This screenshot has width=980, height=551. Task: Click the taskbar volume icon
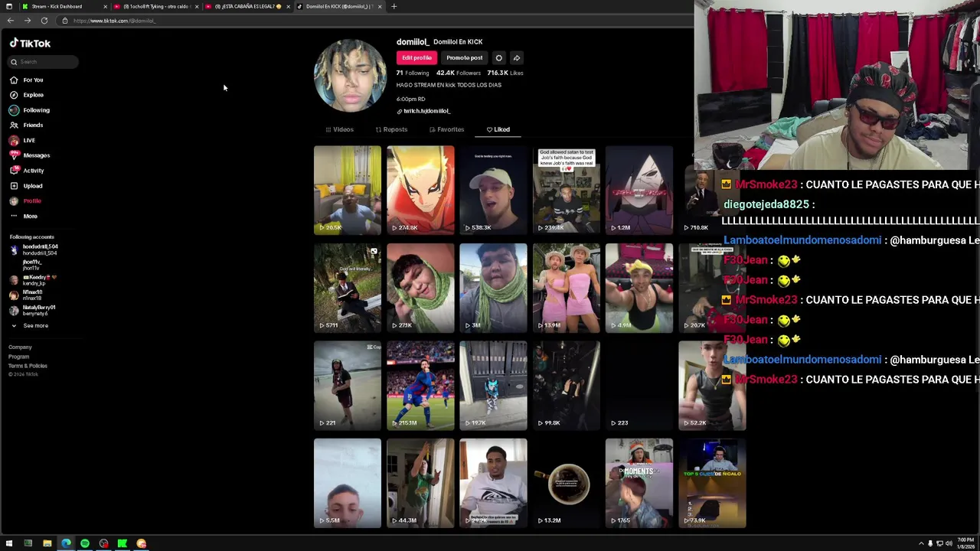[x=949, y=543]
